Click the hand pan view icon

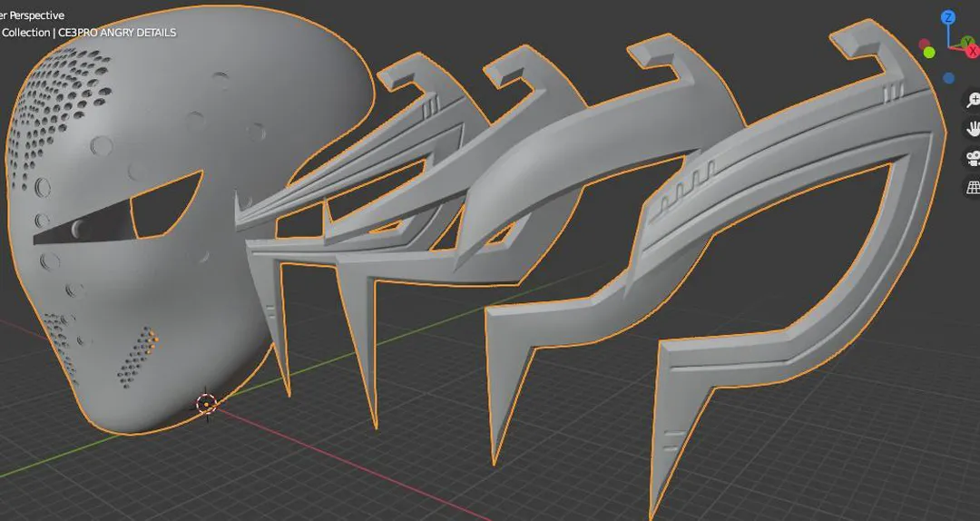click(x=973, y=129)
